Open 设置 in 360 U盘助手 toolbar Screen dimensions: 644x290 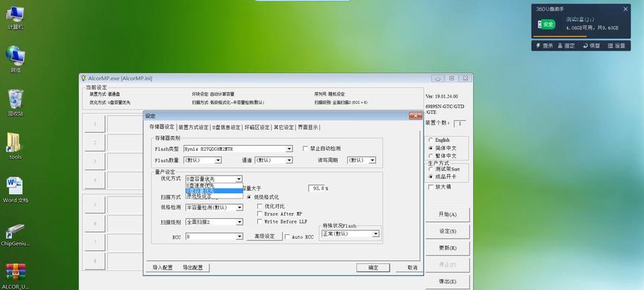(x=616, y=46)
